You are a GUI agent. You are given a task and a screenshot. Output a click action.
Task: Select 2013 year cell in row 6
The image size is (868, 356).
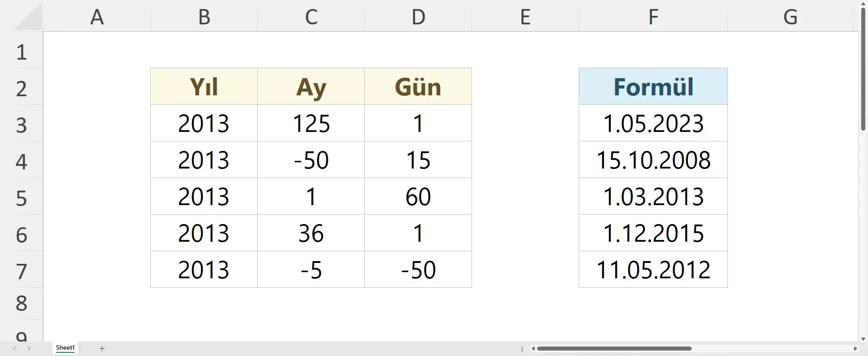(x=204, y=233)
